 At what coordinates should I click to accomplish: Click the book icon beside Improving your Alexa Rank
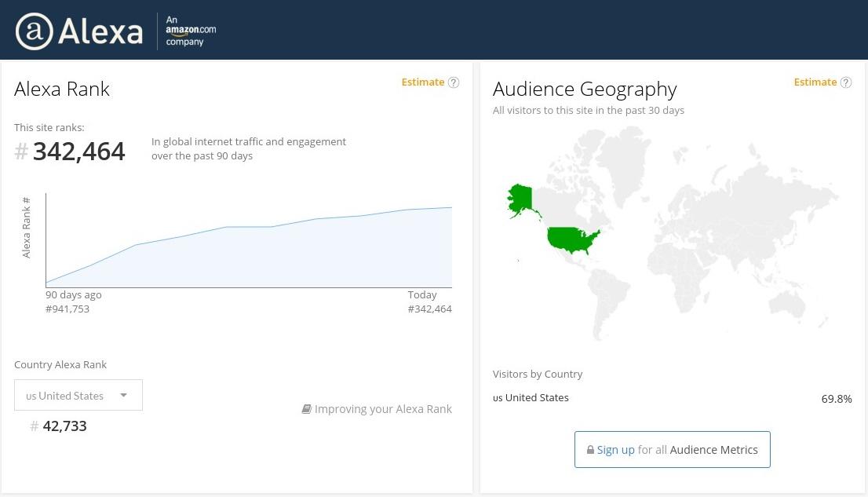click(x=307, y=408)
